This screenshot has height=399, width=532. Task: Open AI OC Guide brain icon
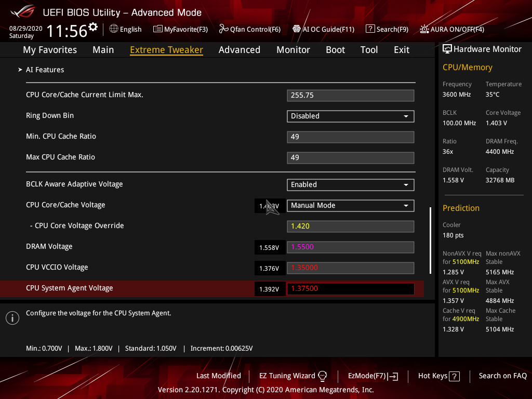[297, 29]
